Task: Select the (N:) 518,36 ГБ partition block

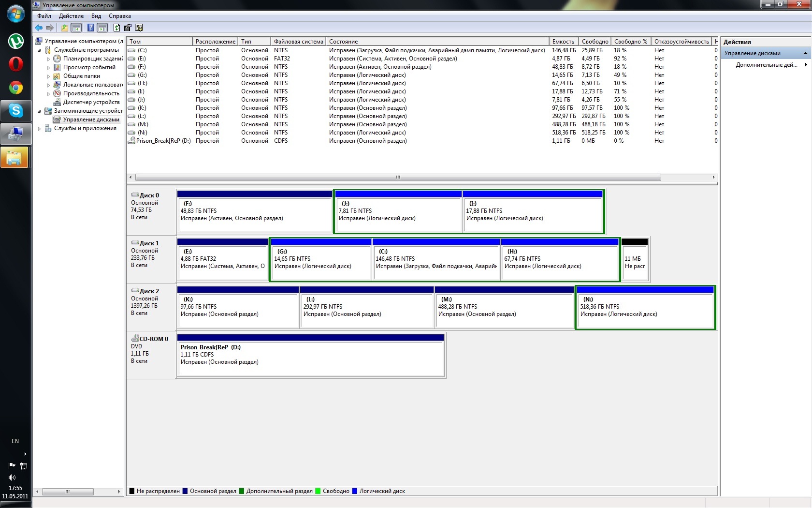Action: tap(645, 310)
